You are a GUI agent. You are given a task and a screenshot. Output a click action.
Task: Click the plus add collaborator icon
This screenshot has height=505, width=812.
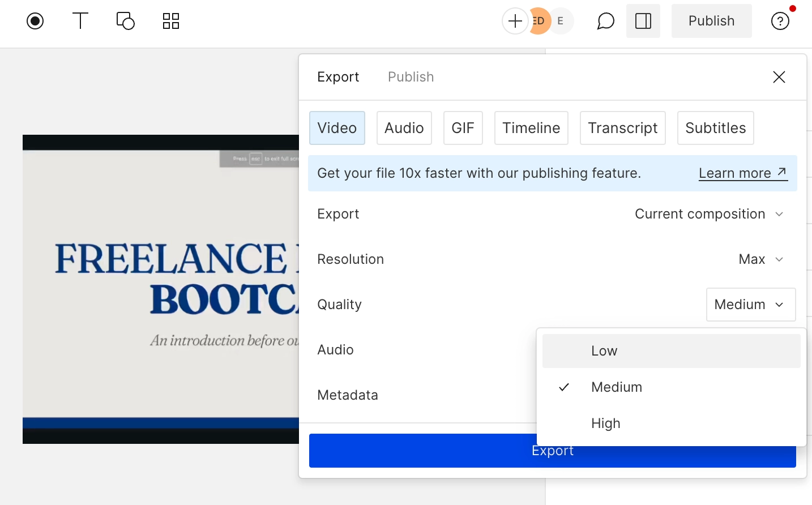click(515, 22)
